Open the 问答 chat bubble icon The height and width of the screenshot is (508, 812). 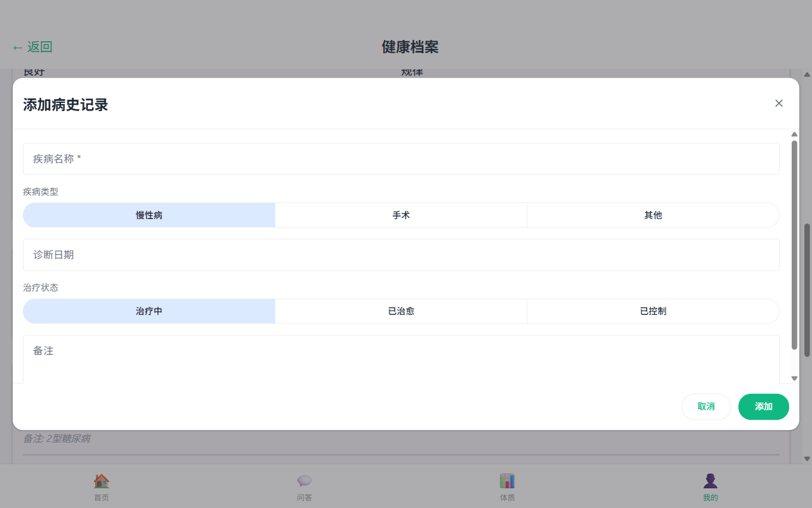304,481
